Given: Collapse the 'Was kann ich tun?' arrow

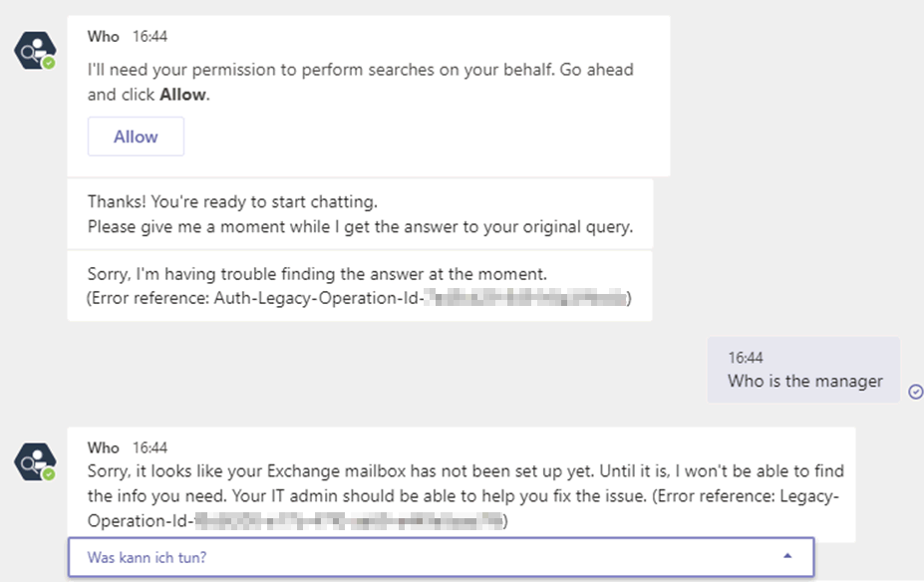Looking at the screenshot, I should 787,556.
